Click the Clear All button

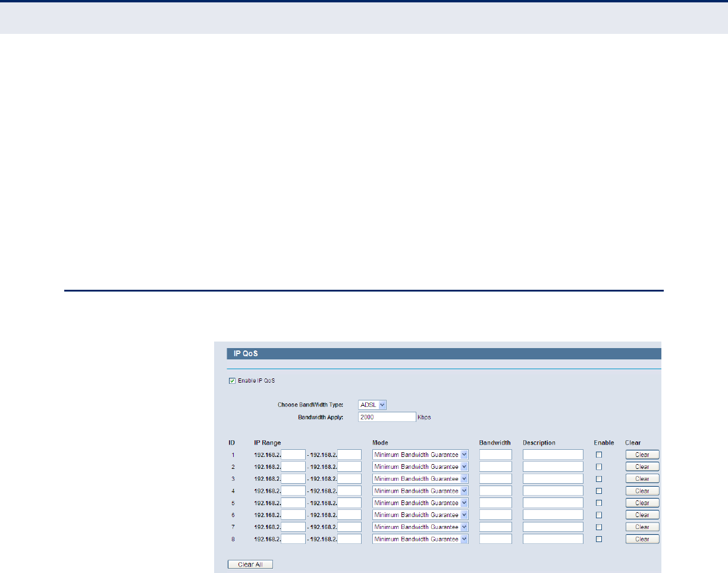pyautogui.click(x=250, y=565)
